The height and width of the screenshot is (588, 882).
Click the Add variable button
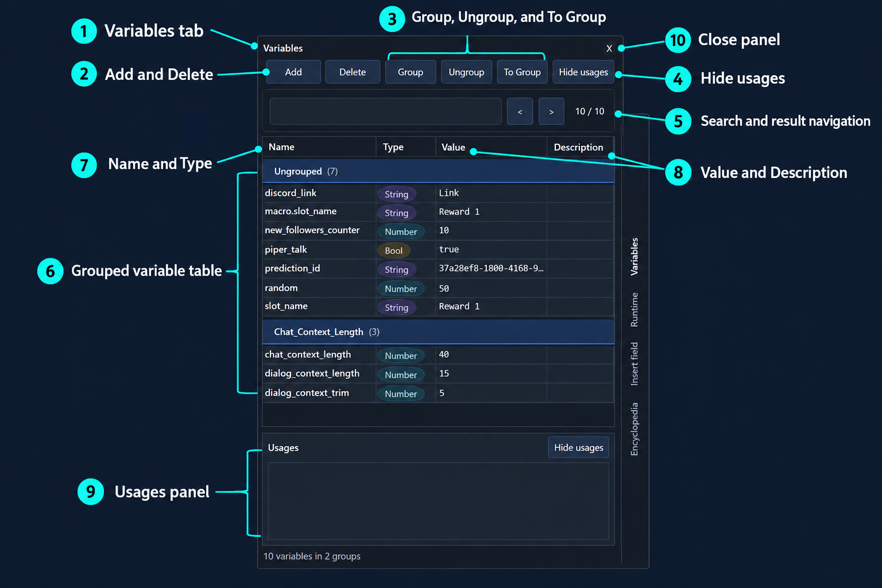[293, 72]
